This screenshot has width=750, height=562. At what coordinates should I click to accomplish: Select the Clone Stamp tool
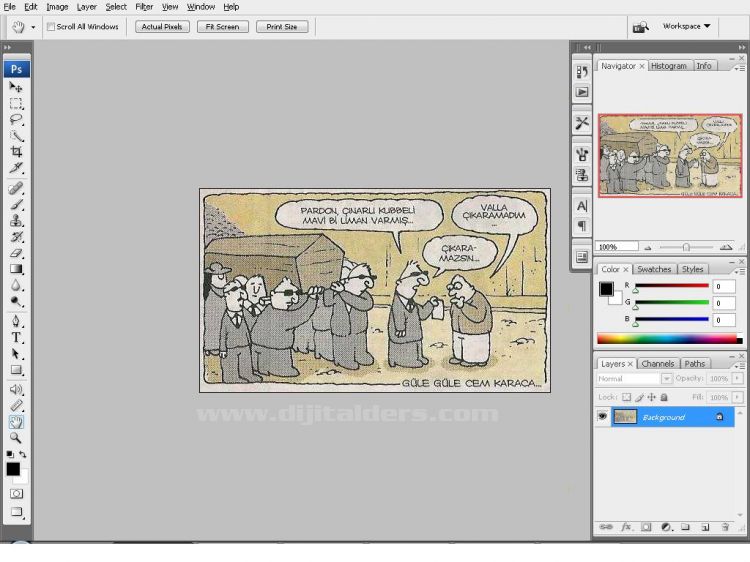coord(16,220)
